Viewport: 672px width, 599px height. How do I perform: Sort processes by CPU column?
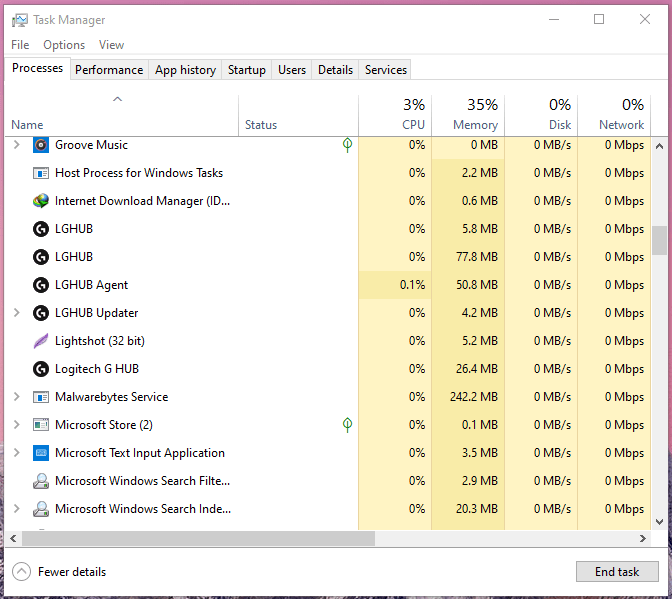[395, 116]
